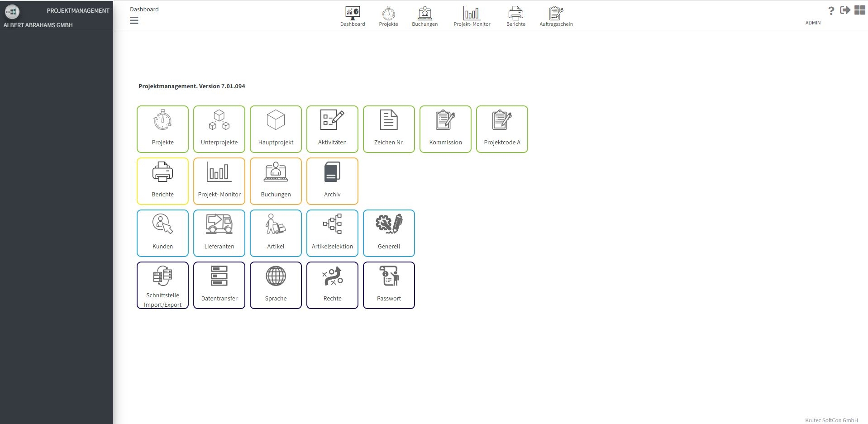Click the help question mark icon
The image size is (868, 424).
coord(831,11)
